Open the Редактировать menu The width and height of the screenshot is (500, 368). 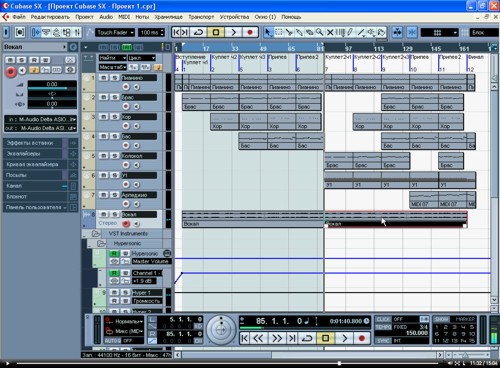click(x=50, y=17)
